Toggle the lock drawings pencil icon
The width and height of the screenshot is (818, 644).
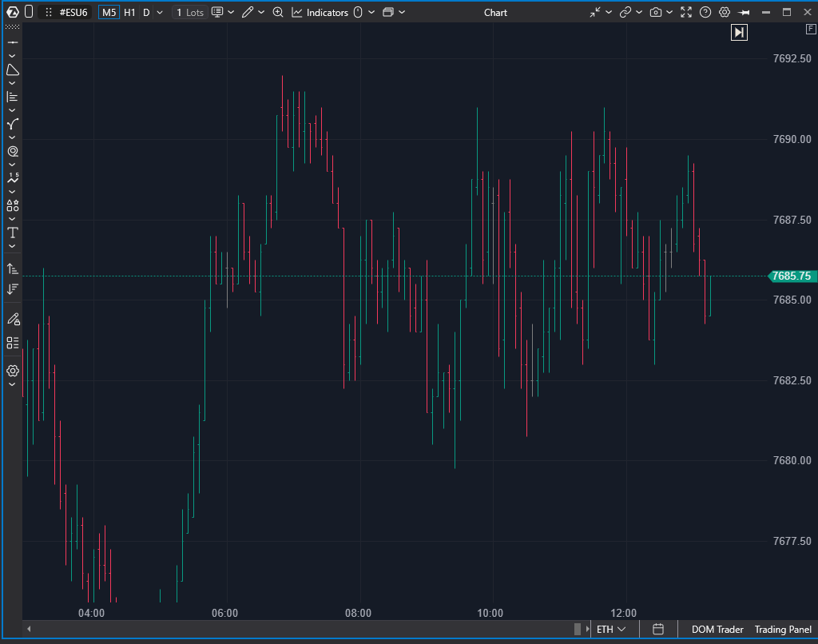pos(13,319)
